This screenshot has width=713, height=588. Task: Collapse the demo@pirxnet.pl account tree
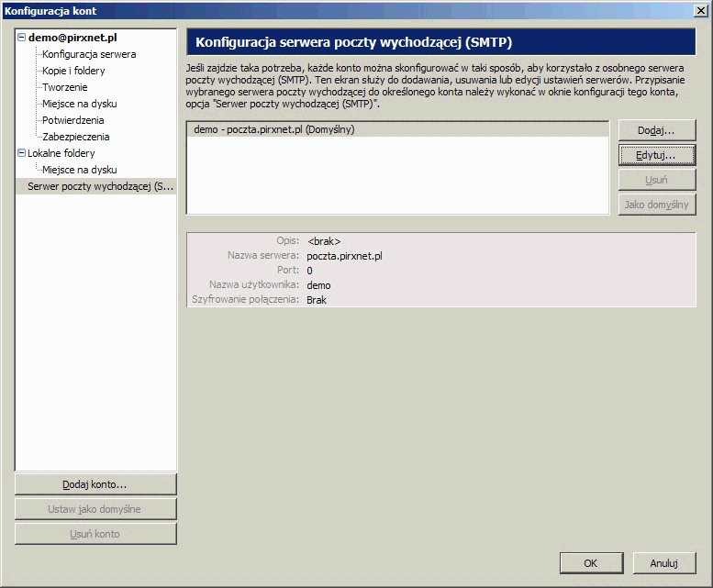[x=21, y=39]
